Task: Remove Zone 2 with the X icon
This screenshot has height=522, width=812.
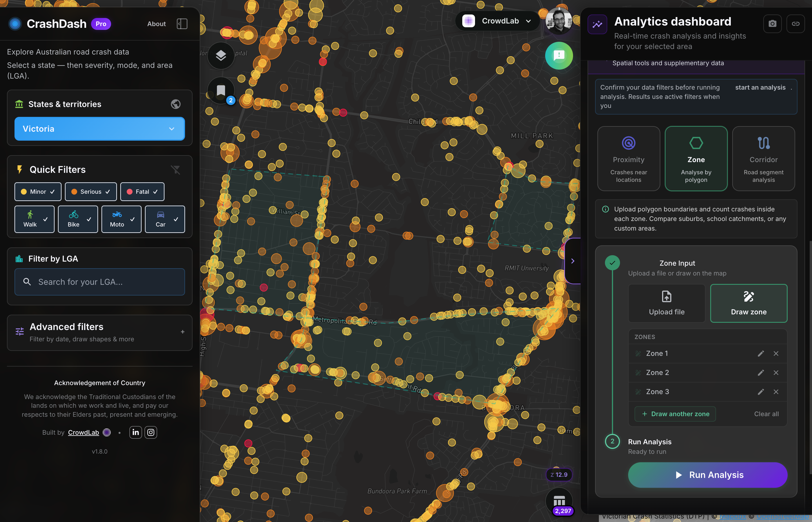Action: point(776,373)
